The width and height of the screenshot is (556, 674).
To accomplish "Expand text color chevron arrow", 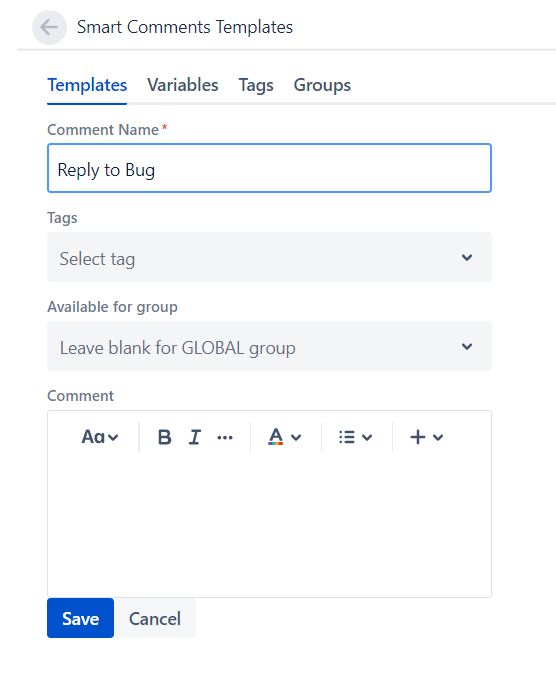I will click(x=296, y=438).
